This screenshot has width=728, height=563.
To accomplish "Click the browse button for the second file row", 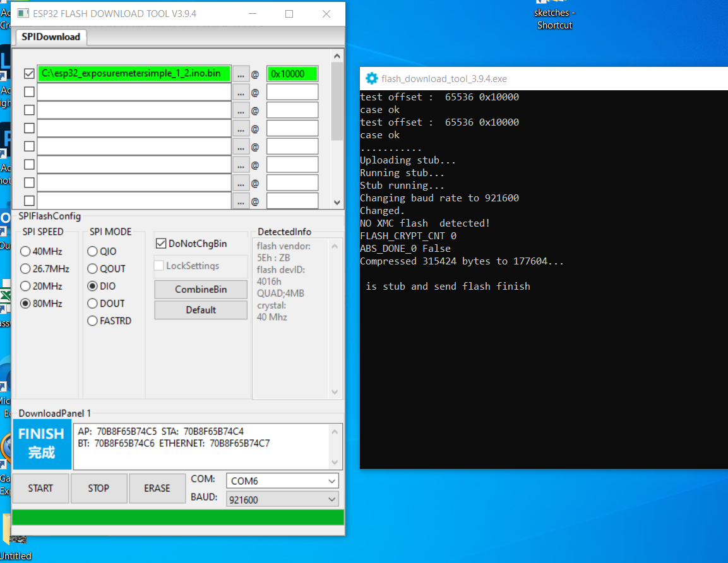I will point(241,92).
